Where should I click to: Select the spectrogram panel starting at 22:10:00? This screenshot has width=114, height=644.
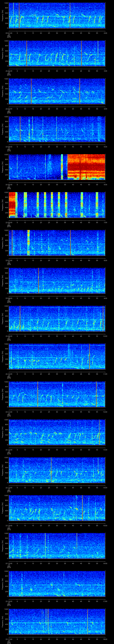tap(57, 357)
